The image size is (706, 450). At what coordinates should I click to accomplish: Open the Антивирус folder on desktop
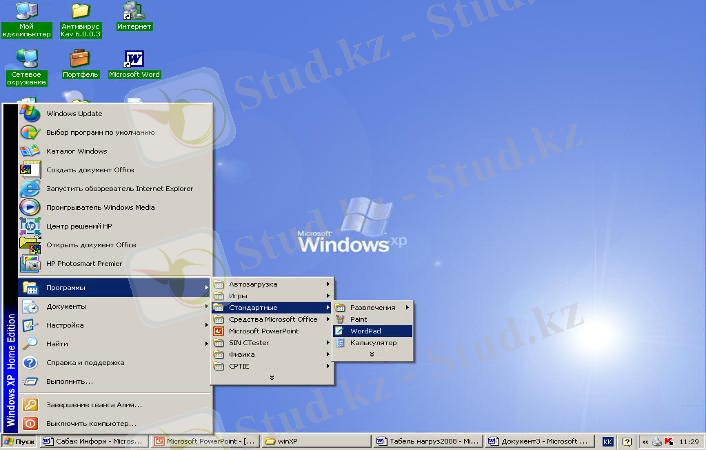[80, 13]
